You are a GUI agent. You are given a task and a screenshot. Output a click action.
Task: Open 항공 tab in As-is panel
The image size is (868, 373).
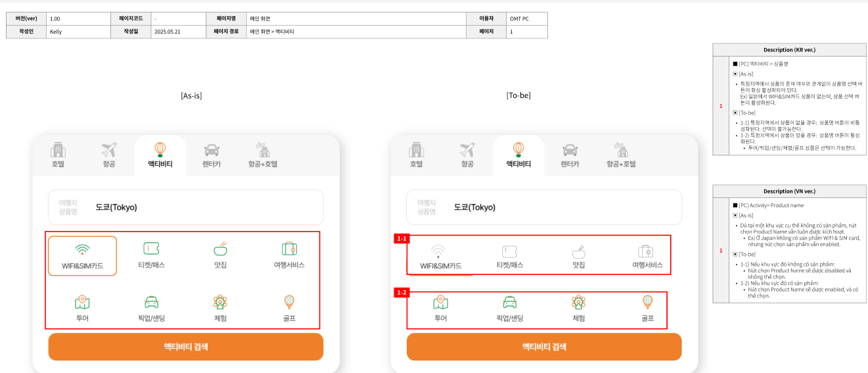(109, 155)
